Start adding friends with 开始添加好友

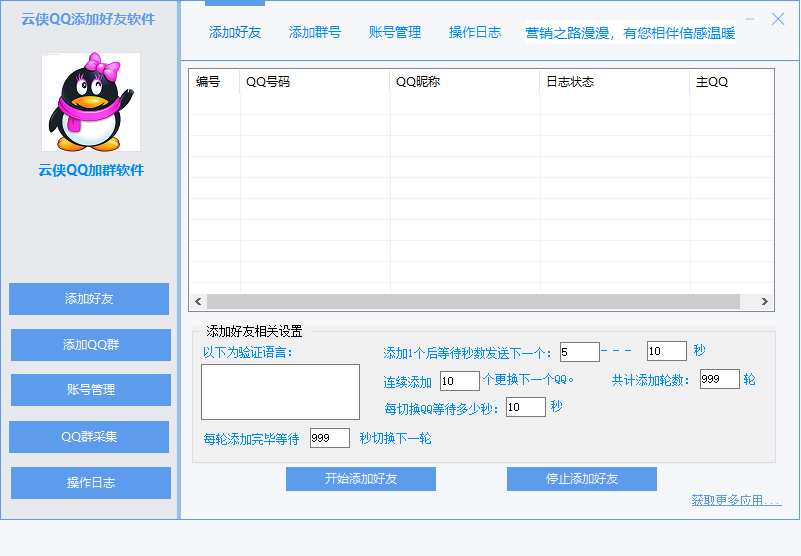(x=361, y=479)
